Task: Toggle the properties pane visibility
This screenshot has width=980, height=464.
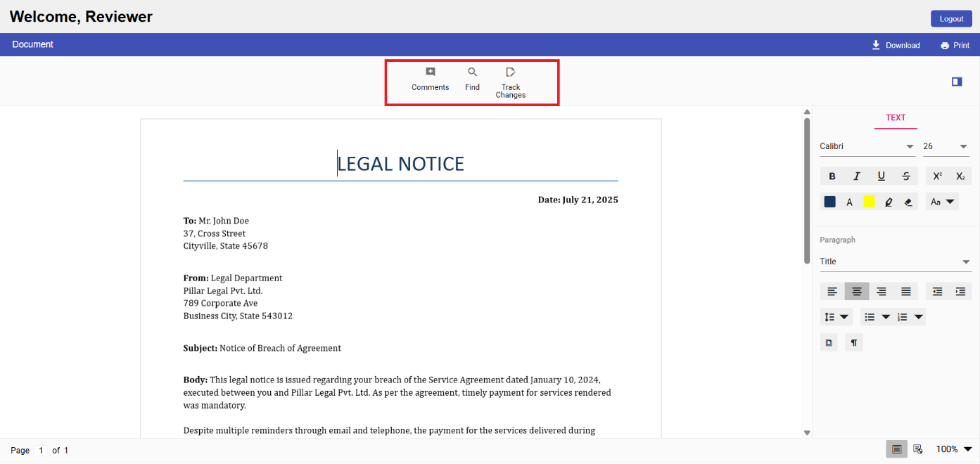Action: point(956,82)
